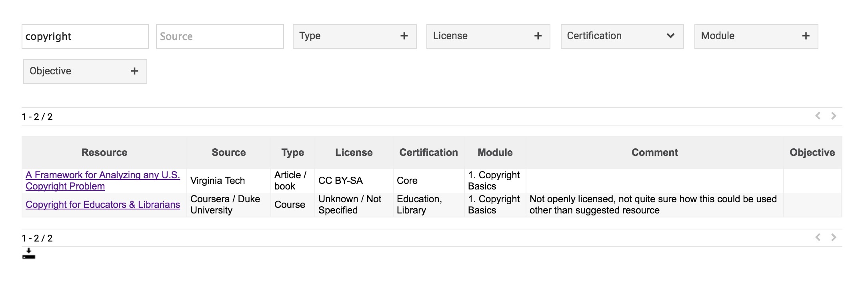Open "Copyright for Educators & Librarians" link
Viewport: 868px width, 295px height.
(103, 205)
